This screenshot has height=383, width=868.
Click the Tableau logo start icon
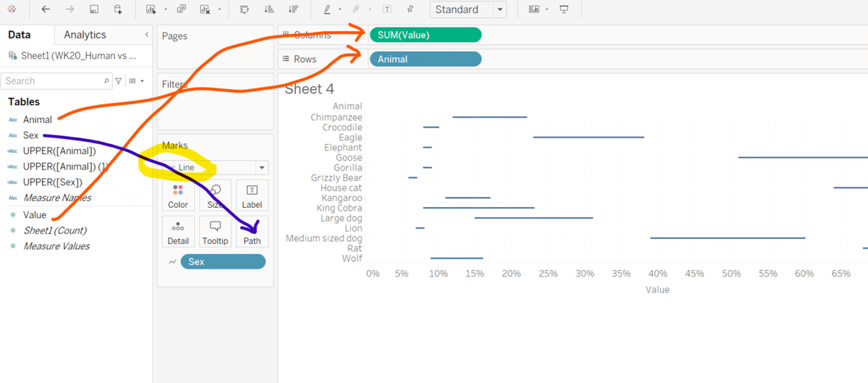(x=11, y=9)
